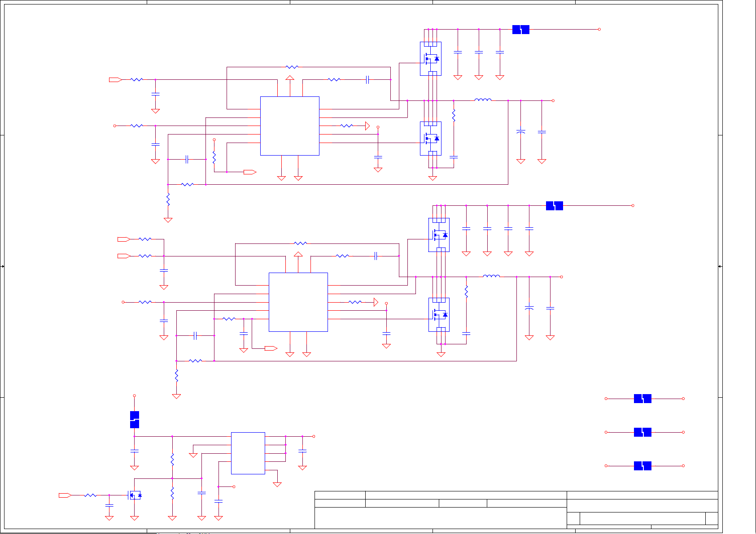Viewport: 756px width, 534px height.
Task: Click the upper of two stacked input ports in middle circuit
Action: coord(124,239)
